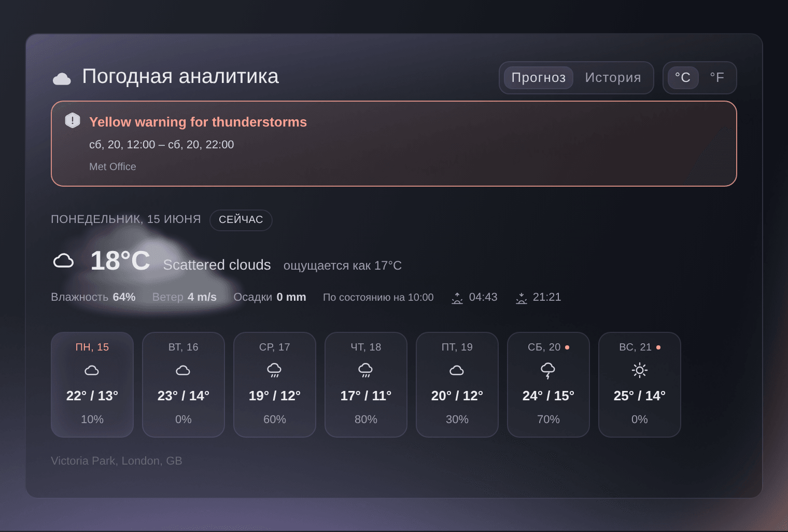Open the Yellow warning for thunderstorms alert
Image resolution: width=788 pixels, height=532 pixels.
[x=394, y=144]
